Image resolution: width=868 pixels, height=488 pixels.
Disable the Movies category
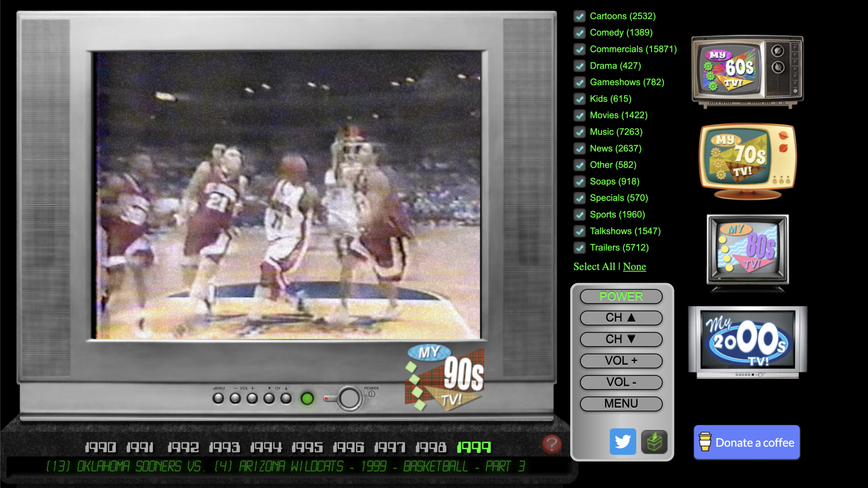(579, 115)
